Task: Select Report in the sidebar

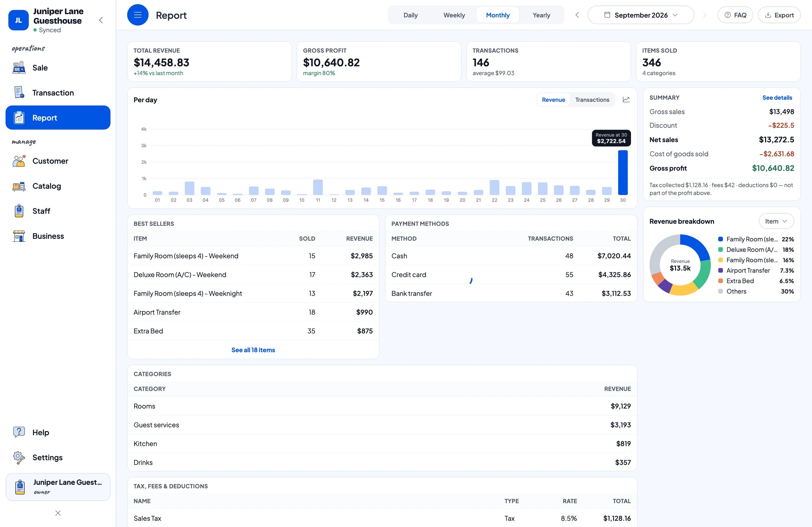Action: click(58, 118)
